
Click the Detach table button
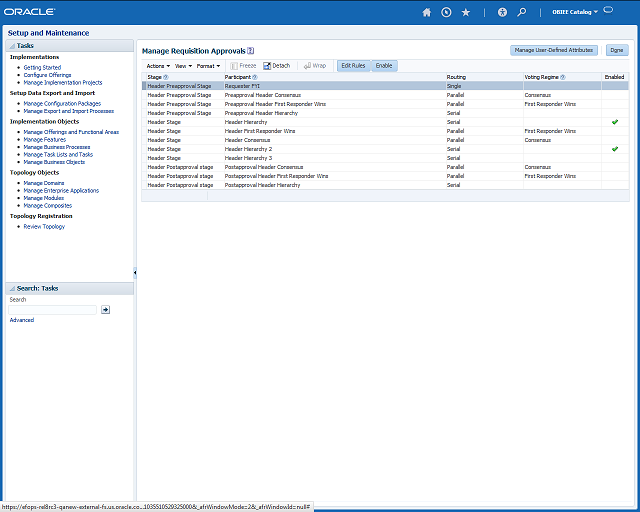coord(277,66)
